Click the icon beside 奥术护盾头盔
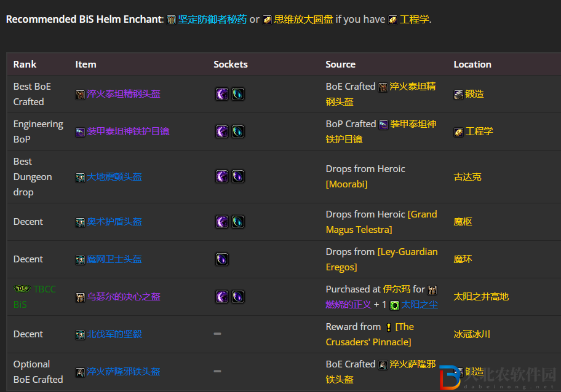The height and width of the screenshot is (392, 561). coord(80,222)
